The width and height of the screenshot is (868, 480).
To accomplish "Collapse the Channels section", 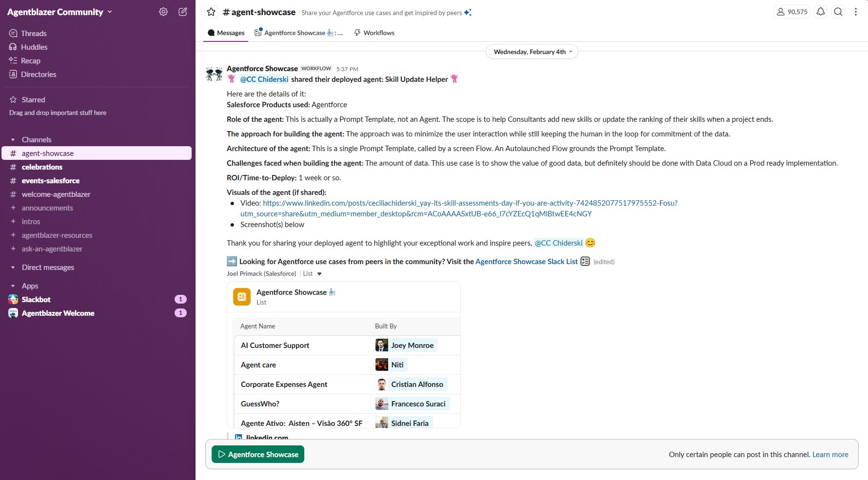I will pos(13,140).
